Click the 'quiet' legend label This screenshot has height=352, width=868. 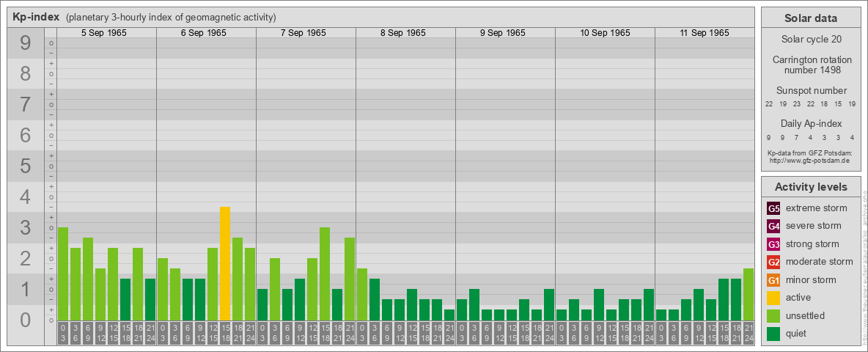pyautogui.click(x=798, y=333)
